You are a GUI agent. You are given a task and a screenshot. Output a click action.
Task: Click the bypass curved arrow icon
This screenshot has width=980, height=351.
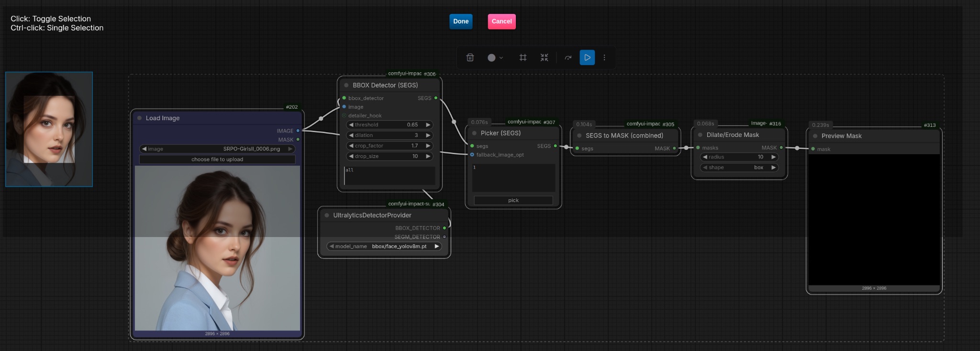coord(568,57)
